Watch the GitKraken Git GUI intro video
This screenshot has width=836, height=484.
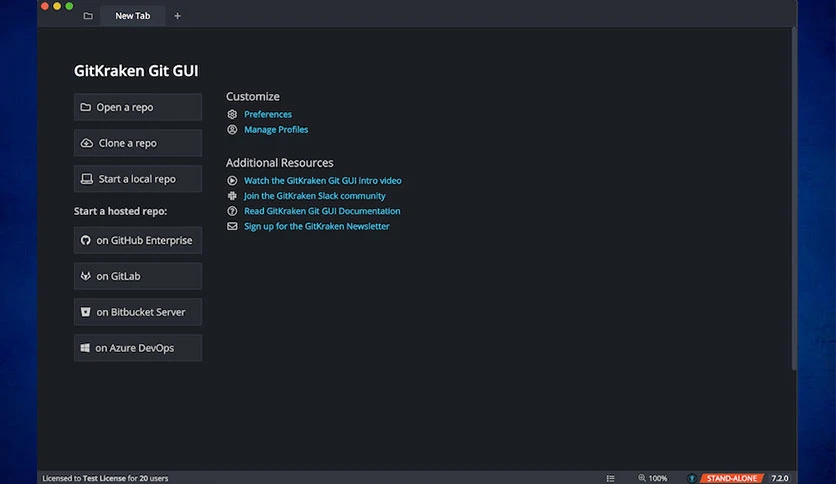point(323,181)
